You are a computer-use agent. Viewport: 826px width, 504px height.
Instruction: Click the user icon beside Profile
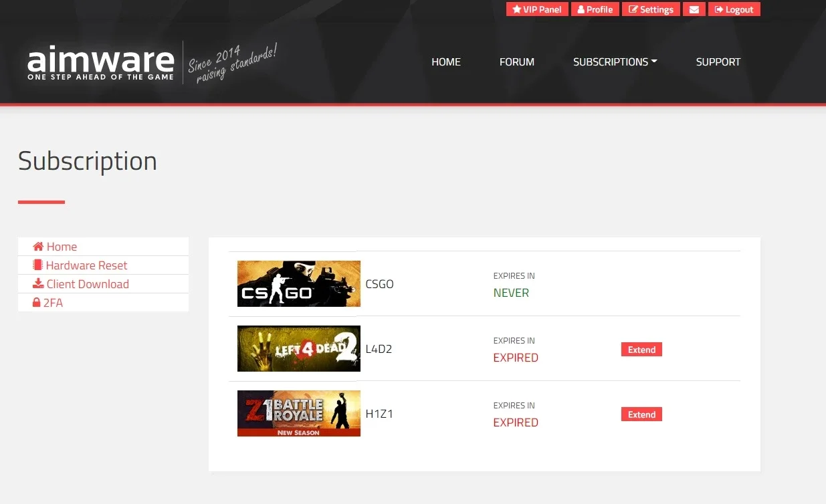[581, 9]
